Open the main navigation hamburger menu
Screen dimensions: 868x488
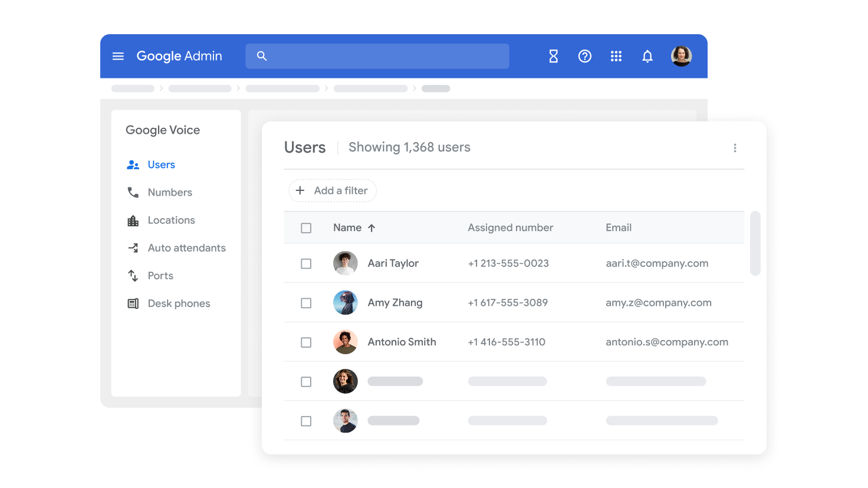[x=118, y=56]
